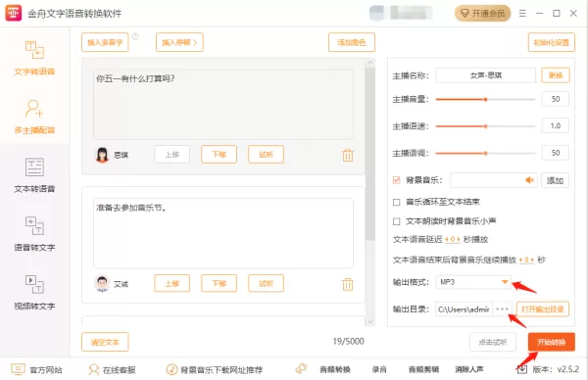588x380 pixels.
Task: Browse output directory with the three-dots button
Action: pyautogui.click(x=502, y=309)
